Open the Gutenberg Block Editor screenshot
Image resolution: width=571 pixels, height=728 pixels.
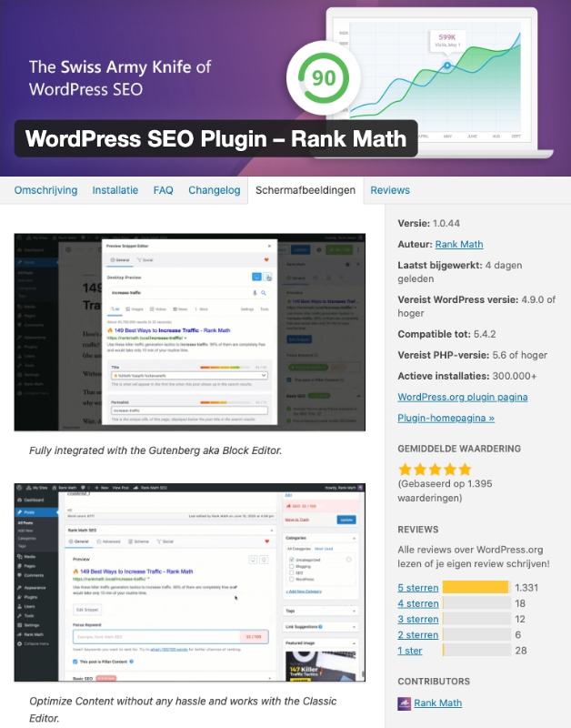point(190,332)
